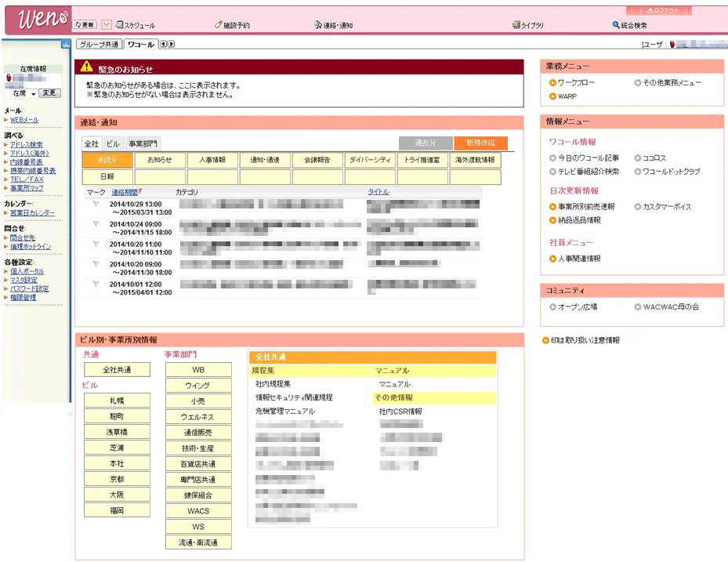Select the 京都 building button
Screen dimensions: 728x562
pyautogui.click(x=117, y=479)
